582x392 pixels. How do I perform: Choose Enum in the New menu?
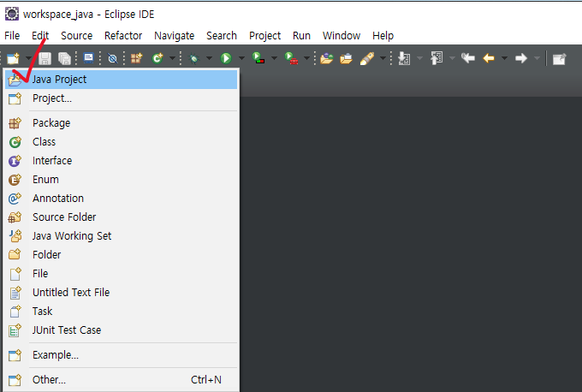[121, 179]
